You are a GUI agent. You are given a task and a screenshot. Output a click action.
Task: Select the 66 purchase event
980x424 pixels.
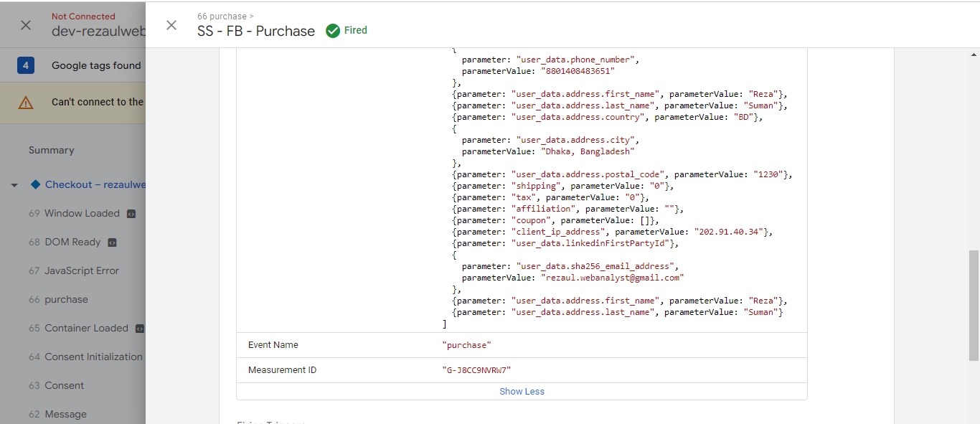(58, 299)
